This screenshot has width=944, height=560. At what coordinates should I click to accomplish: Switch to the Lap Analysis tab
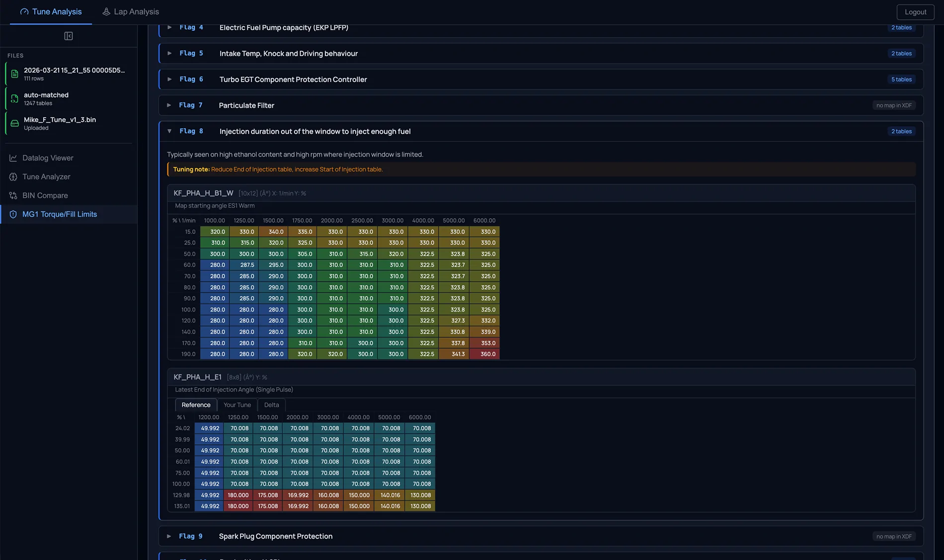pyautogui.click(x=131, y=11)
